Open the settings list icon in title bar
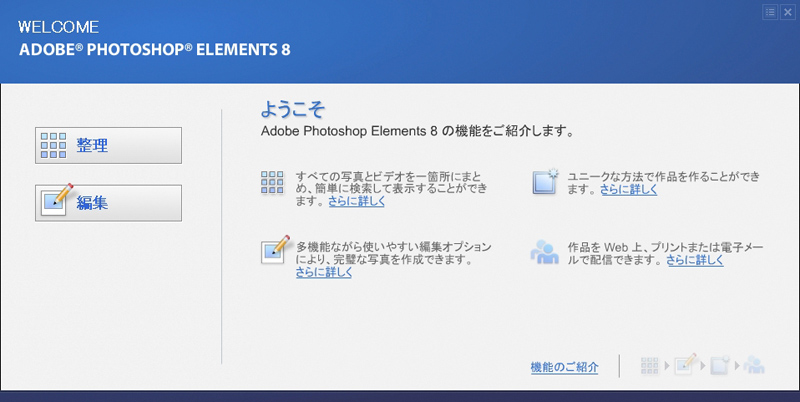 (770, 12)
